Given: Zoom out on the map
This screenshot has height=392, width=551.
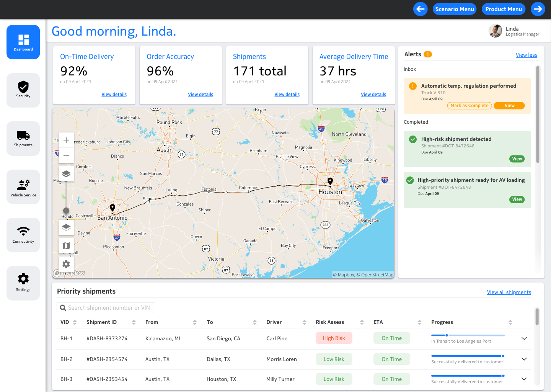Looking at the screenshot, I should pos(66,155).
